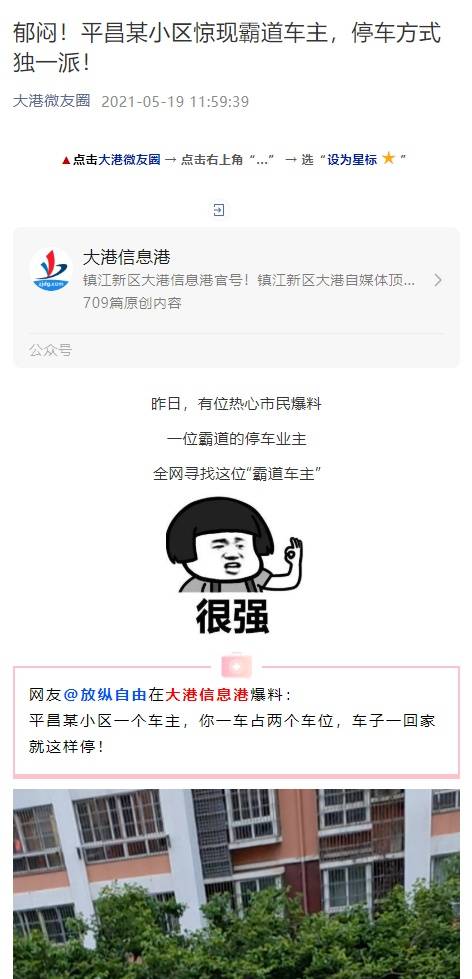Image resolution: width=472 pixels, height=979 pixels.
Task: Open the chevron arrow on the account card
Action: point(438,280)
